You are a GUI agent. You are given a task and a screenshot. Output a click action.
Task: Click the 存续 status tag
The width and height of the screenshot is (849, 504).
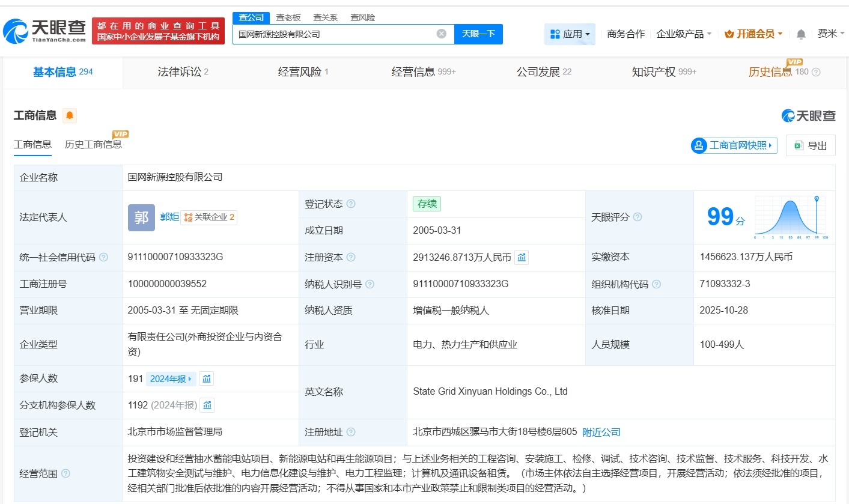tap(427, 204)
